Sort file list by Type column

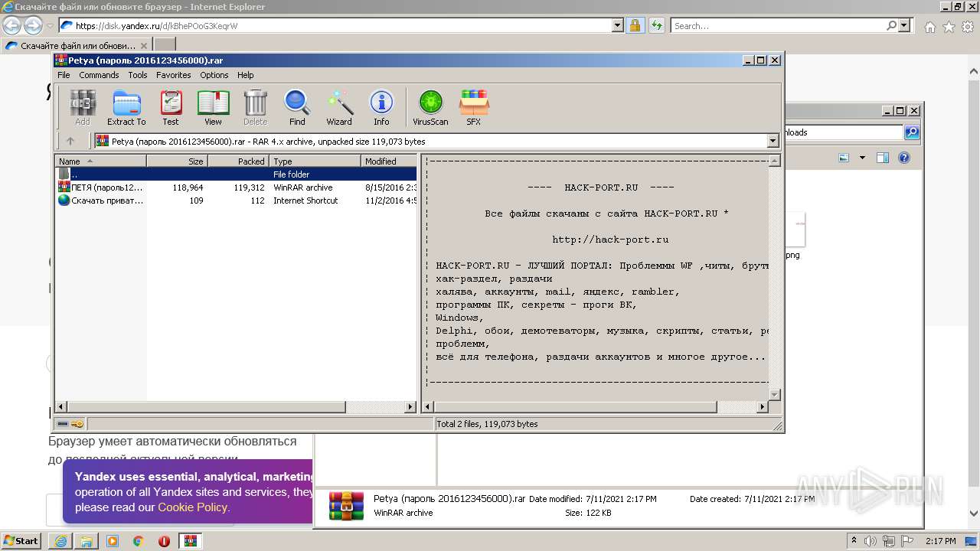tap(315, 161)
